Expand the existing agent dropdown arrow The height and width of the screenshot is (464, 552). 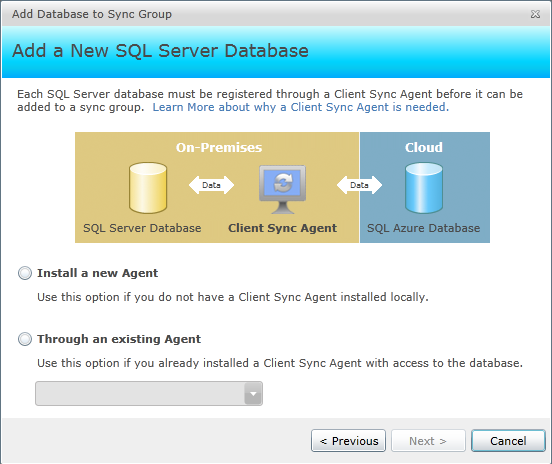pos(253,394)
